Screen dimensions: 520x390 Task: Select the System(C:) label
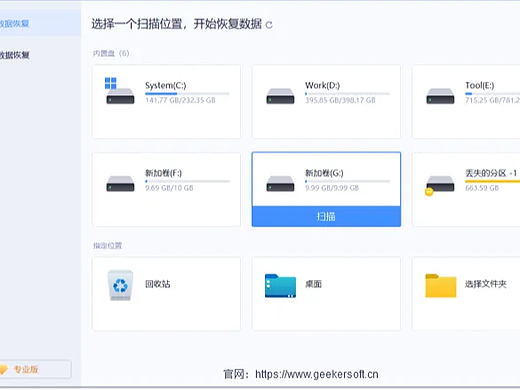[x=166, y=86]
